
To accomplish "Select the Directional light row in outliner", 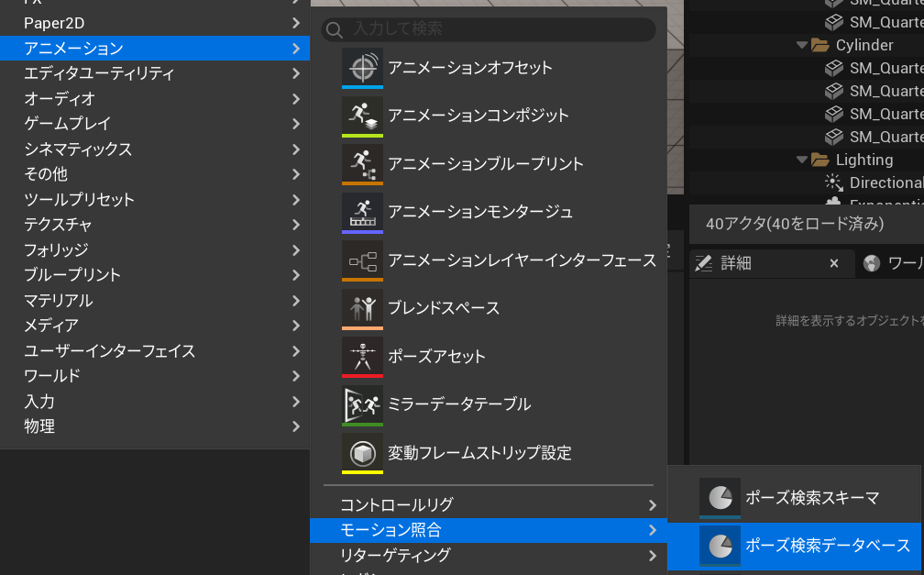I will point(806,182).
